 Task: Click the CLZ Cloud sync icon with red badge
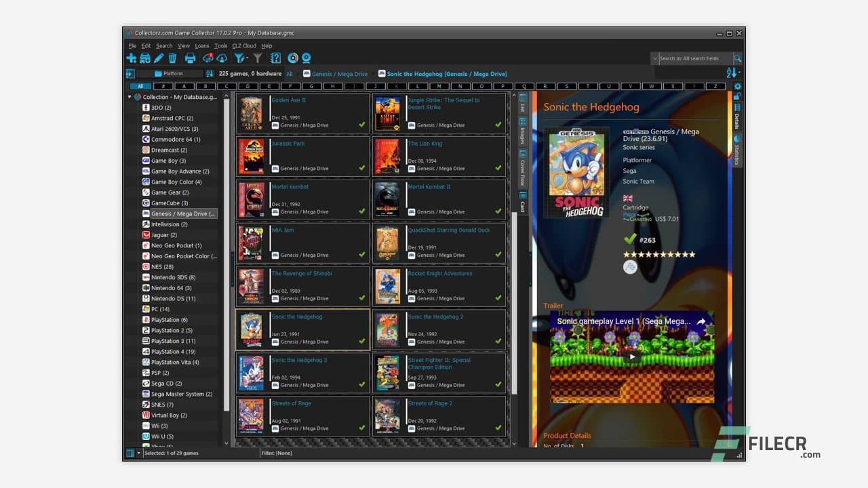click(208, 58)
